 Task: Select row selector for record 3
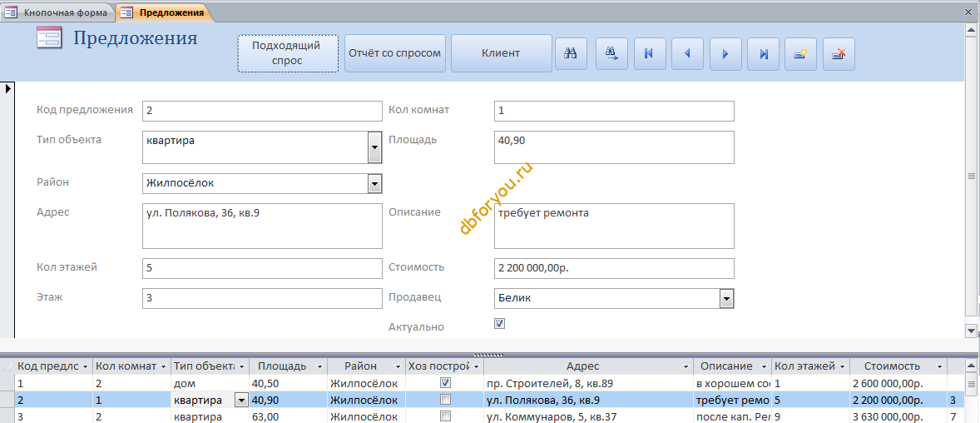[x=7, y=416]
